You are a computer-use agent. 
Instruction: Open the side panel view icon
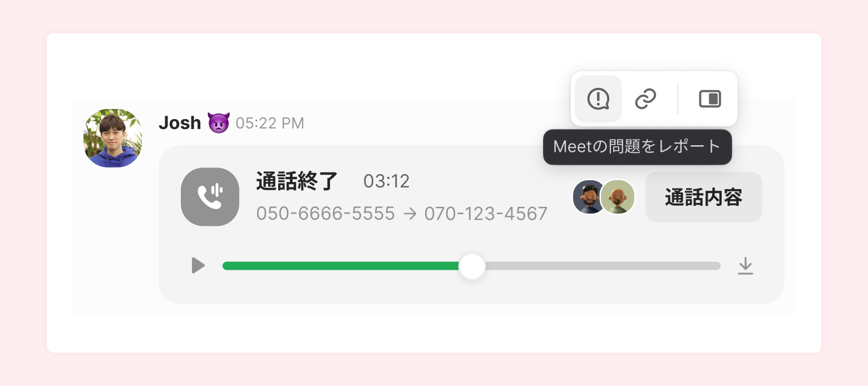tap(709, 99)
